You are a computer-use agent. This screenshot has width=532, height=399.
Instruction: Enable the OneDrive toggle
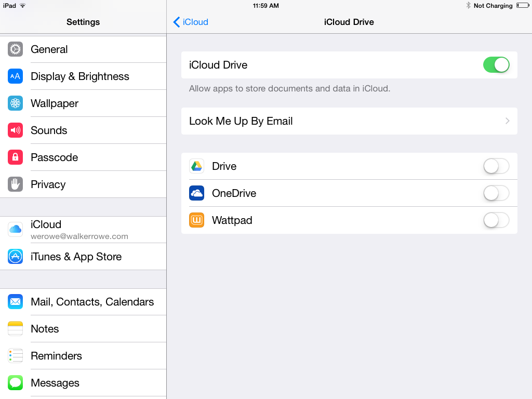click(496, 193)
